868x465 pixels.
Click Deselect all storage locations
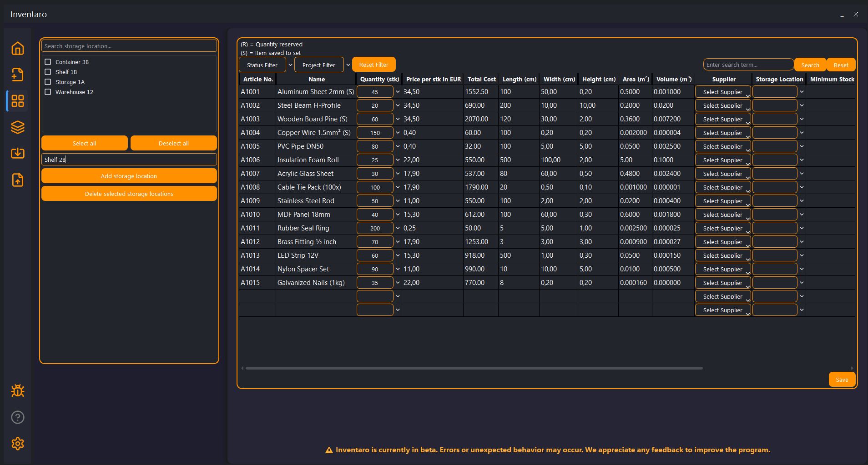coord(174,143)
